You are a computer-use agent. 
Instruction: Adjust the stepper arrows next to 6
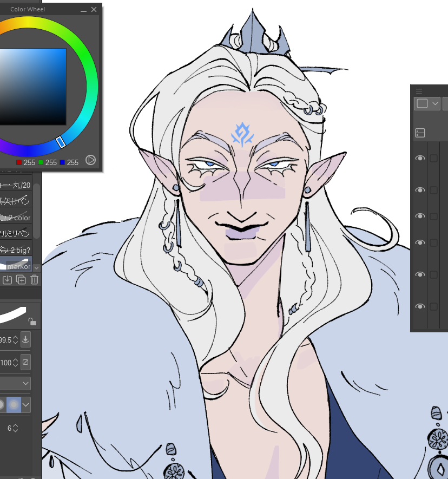(15, 428)
